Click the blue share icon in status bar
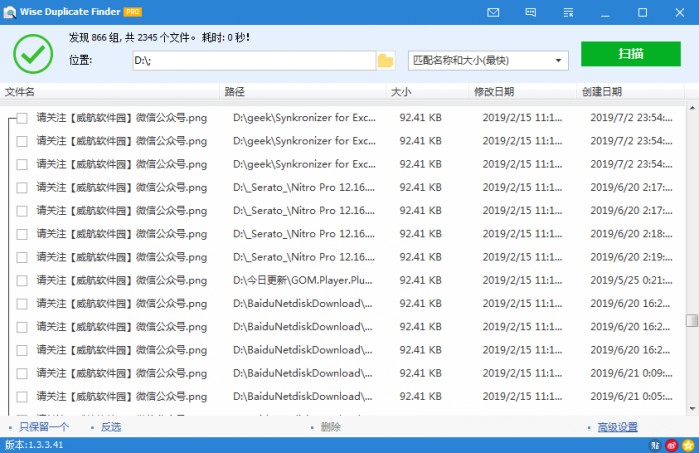 coord(655,445)
